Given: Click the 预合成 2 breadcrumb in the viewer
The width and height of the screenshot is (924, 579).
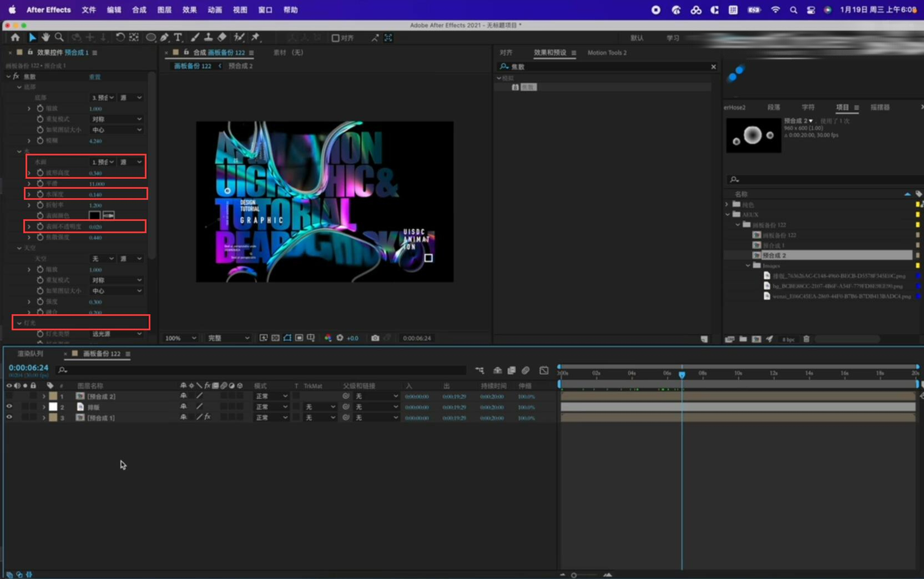Looking at the screenshot, I should (240, 66).
